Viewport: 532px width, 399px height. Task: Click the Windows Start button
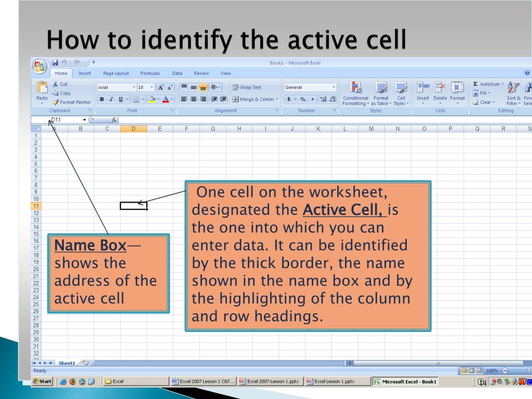pos(42,381)
